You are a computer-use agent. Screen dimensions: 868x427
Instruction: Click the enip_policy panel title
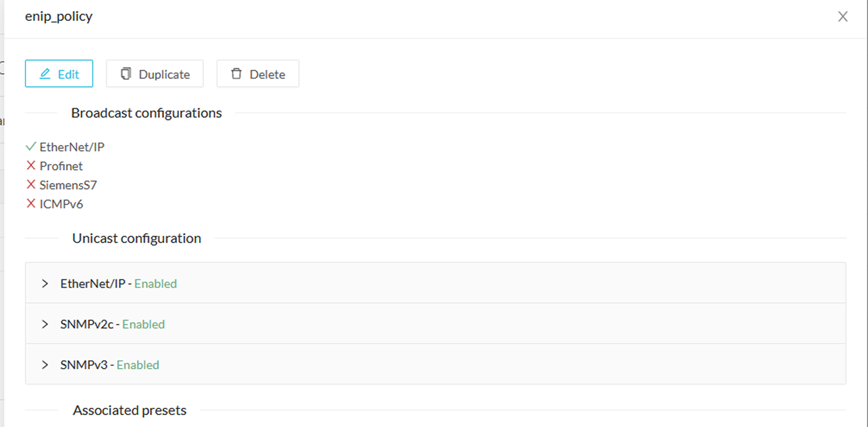coord(59,16)
